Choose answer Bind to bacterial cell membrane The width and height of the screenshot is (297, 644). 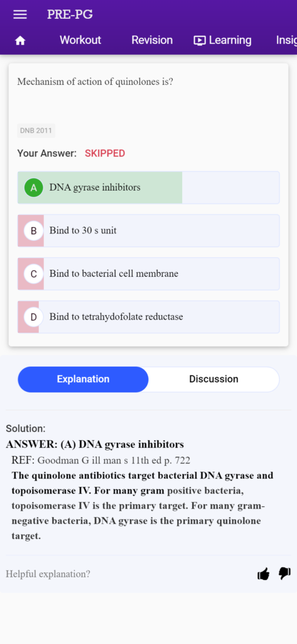pos(148,274)
